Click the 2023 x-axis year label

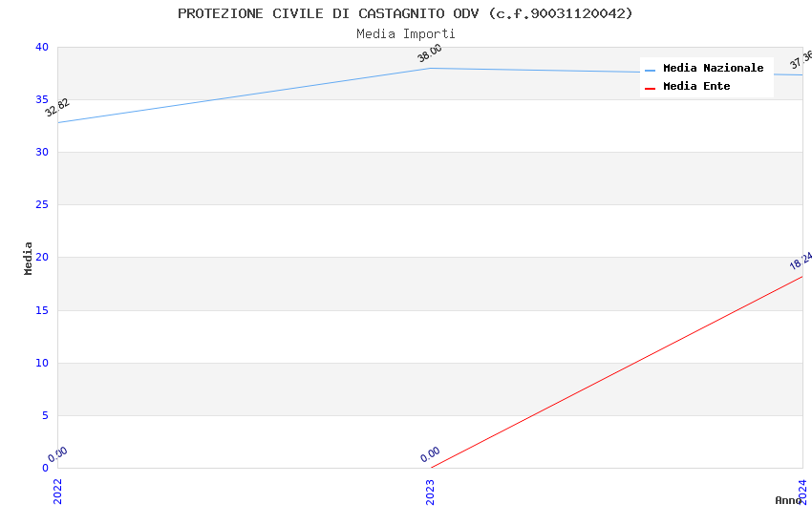click(x=430, y=491)
